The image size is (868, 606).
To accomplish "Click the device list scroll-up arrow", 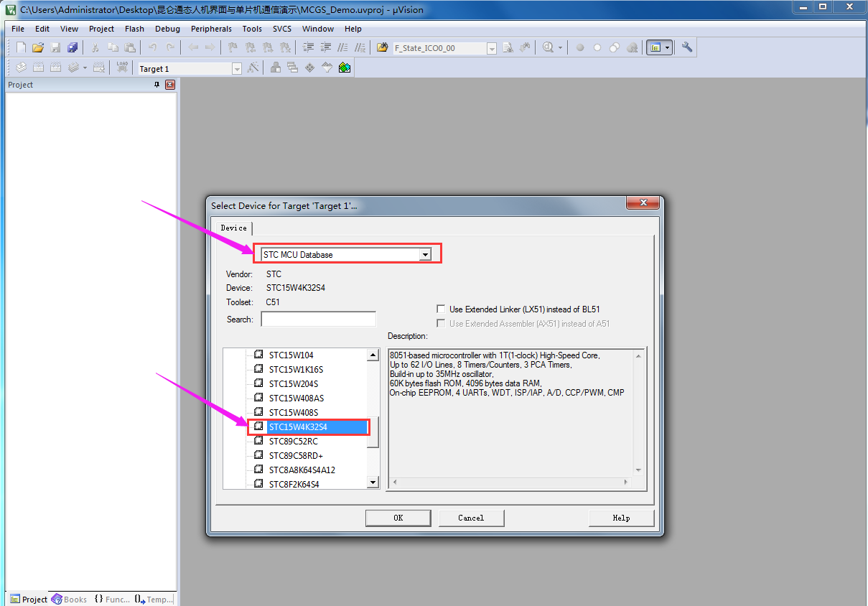I will [x=373, y=355].
